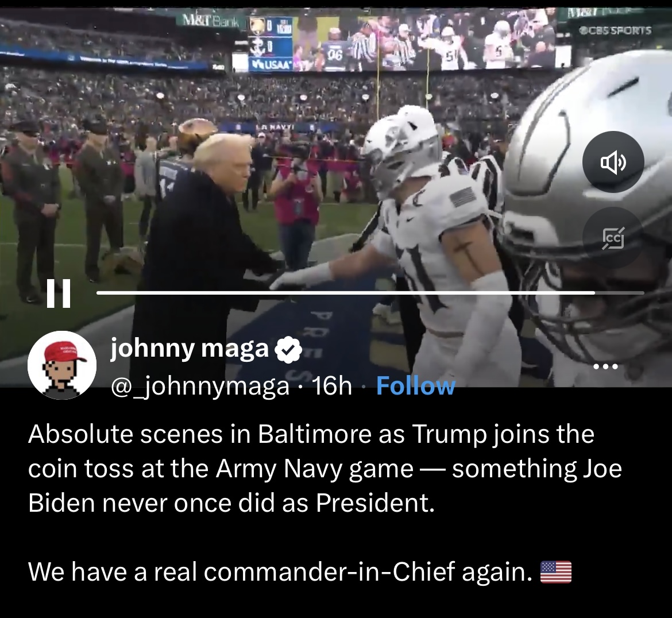The height and width of the screenshot is (618, 672).
Task: Jump to the end of the video timeline
Action: click(642, 293)
